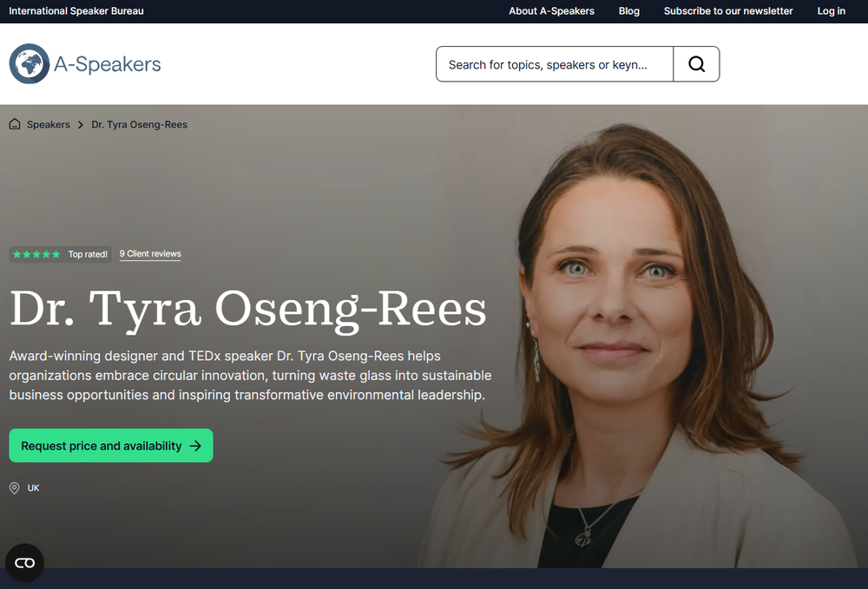Click arrow on Request price button
The height and width of the screenshot is (589, 868).
click(196, 446)
